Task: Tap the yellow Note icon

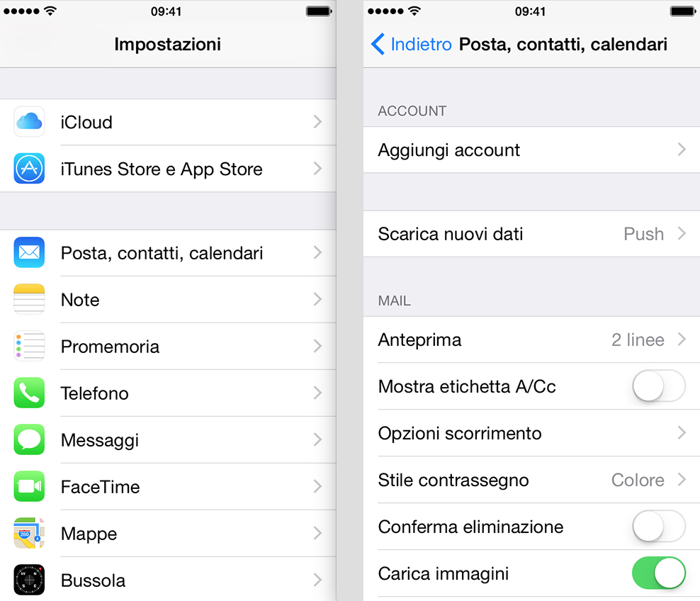Action: [29, 300]
